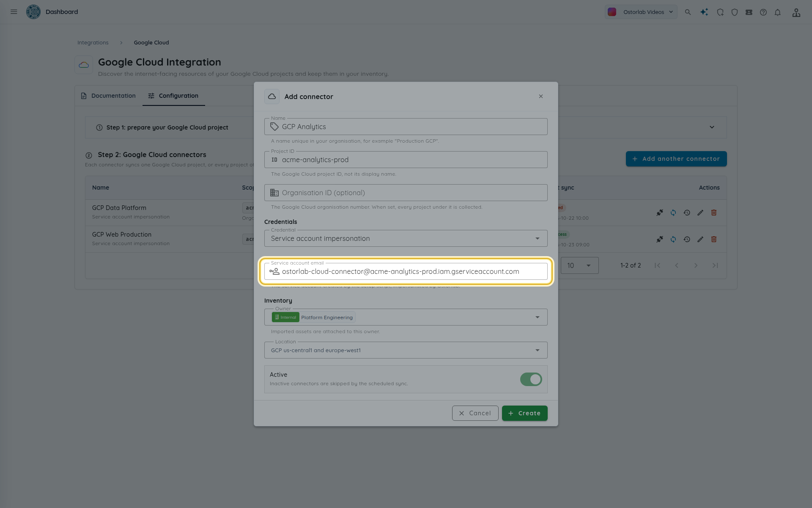Open the Ostorlab Videos organisation selector
The image size is (812, 508).
[641, 12]
